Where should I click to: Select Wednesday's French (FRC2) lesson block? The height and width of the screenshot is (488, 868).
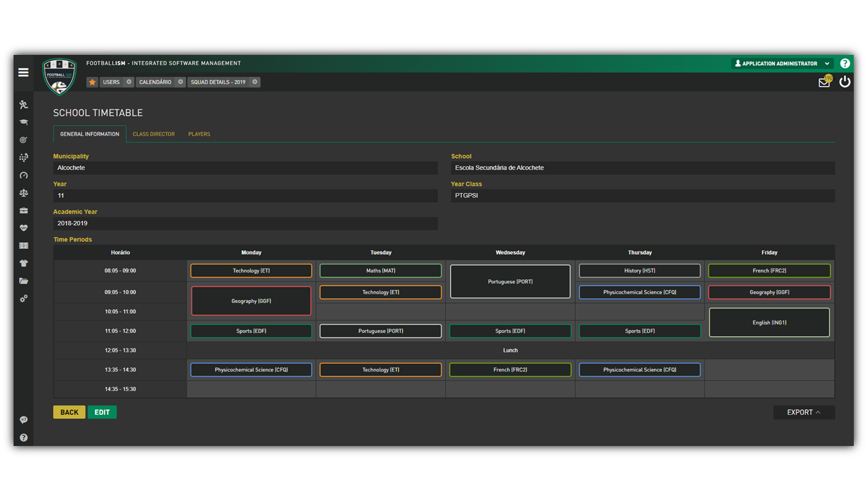[x=511, y=370]
